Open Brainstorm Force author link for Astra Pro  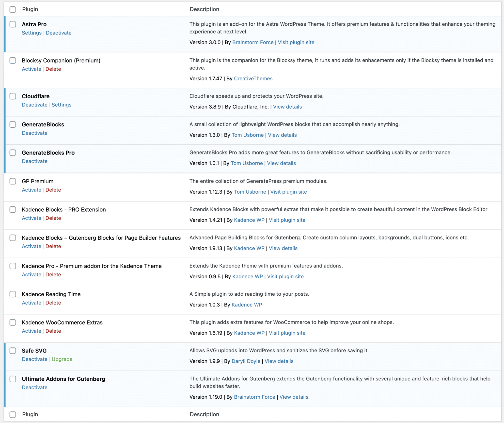(x=253, y=42)
